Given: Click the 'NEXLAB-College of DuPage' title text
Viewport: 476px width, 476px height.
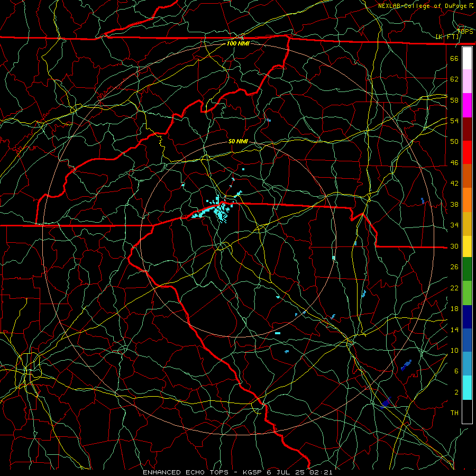Looking at the screenshot, I should point(422,6).
